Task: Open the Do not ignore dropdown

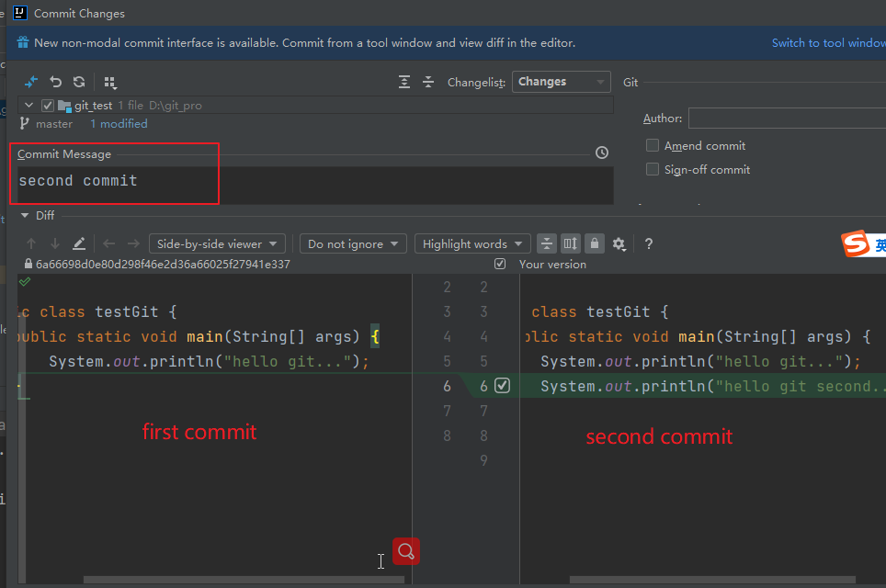Action: (x=353, y=244)
